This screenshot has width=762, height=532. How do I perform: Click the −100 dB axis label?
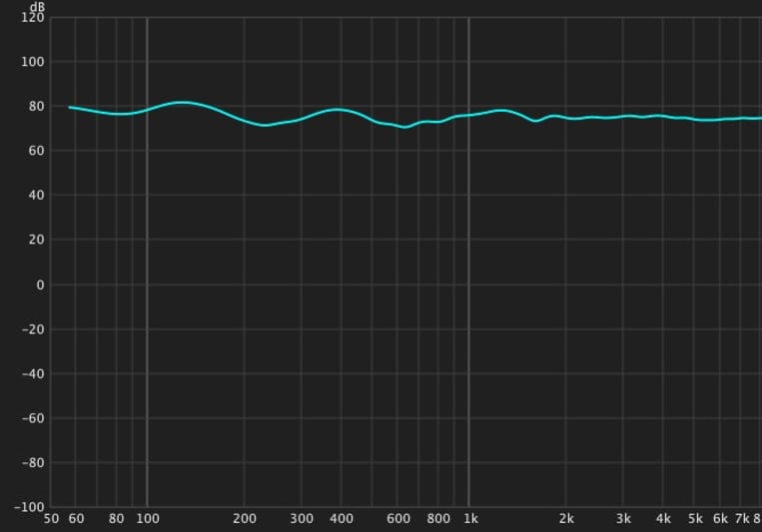29,508
